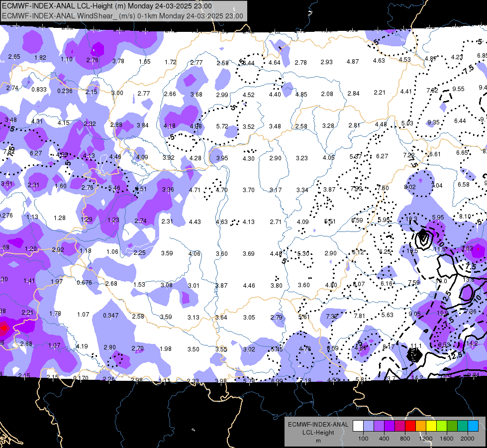
Task: Click the wind shear value '2.93'
Action: 326,62
